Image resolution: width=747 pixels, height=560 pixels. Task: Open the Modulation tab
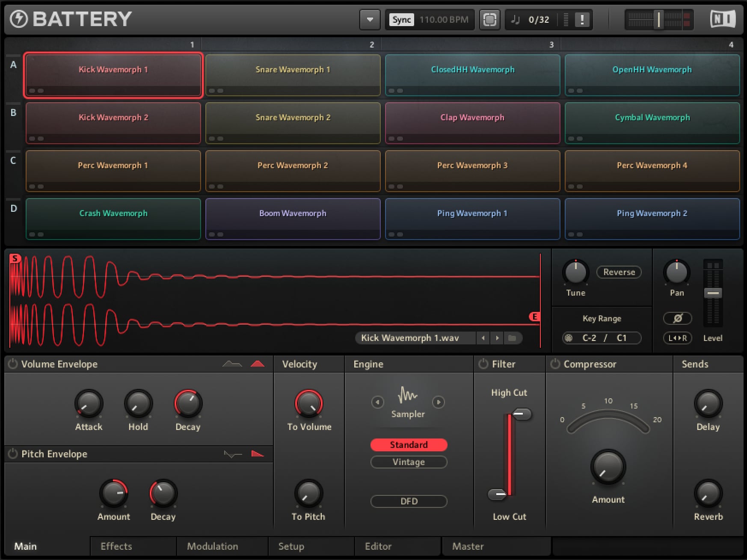click(x=212, y=546)
